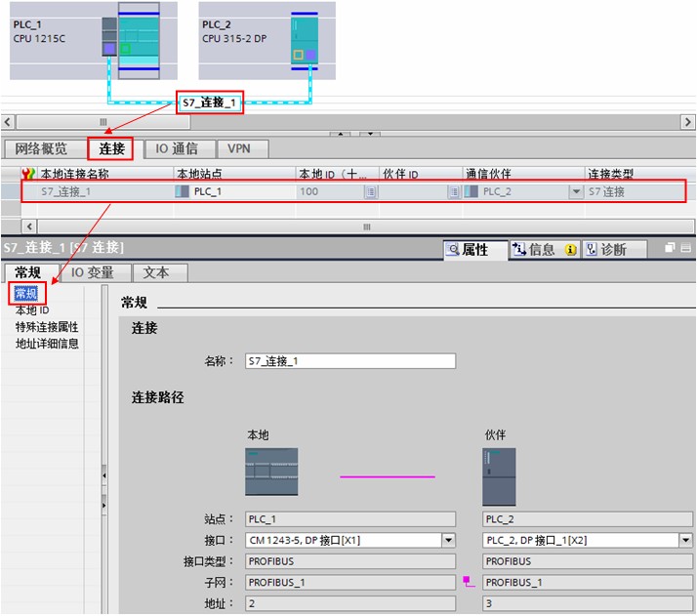Click the CM 1243-5 module next to PLC_1

(109, 36)
